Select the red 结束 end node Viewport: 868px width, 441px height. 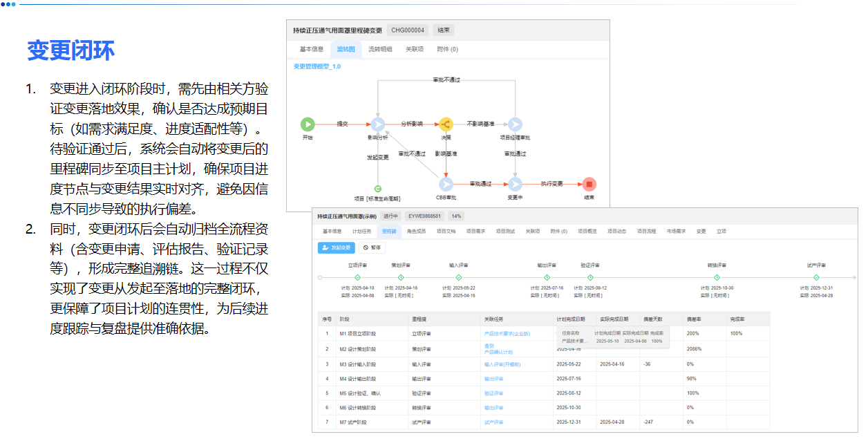point(588,183)
